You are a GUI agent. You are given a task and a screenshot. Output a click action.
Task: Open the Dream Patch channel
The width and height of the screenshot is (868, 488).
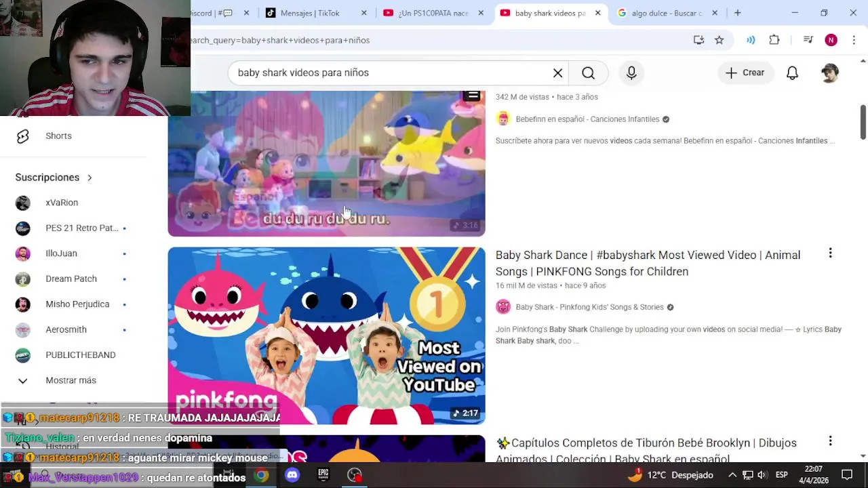click(71, 279)
